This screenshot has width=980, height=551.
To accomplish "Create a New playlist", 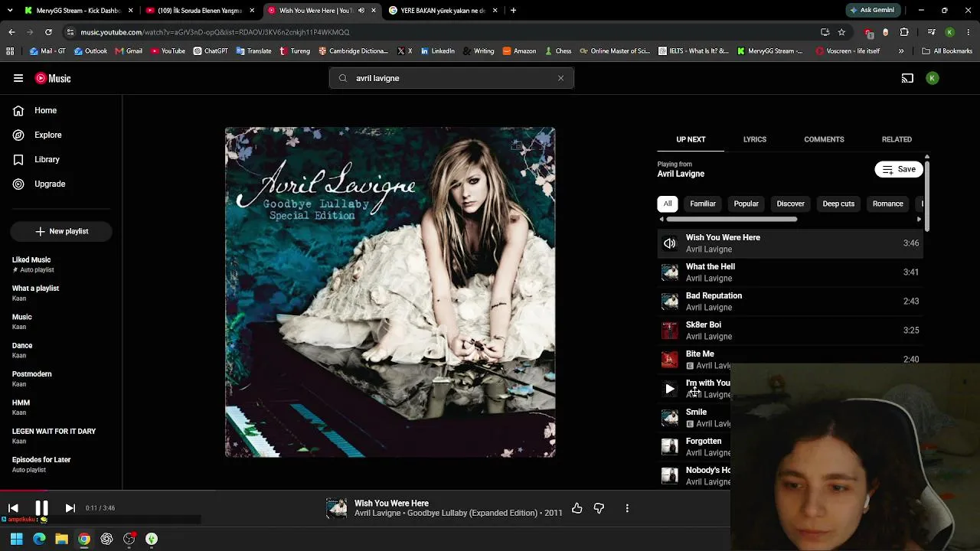I will pyautogui.click(x=61, y=231).
